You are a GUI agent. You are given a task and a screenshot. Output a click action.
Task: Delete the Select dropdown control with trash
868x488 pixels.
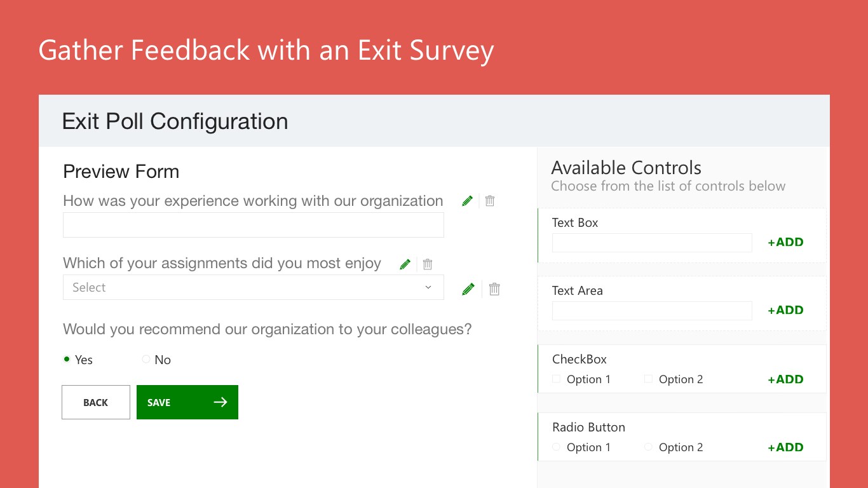(494, 289)
